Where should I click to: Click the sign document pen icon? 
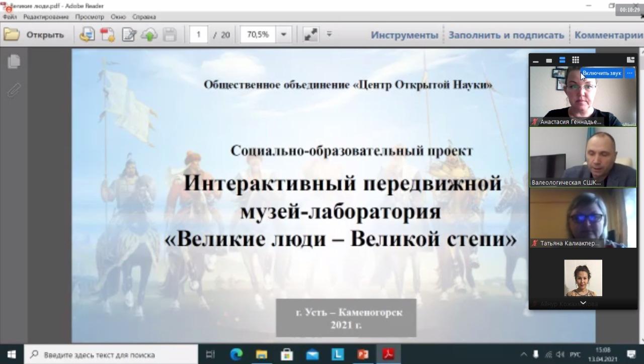pyautogui.click(x=129, y=35)
